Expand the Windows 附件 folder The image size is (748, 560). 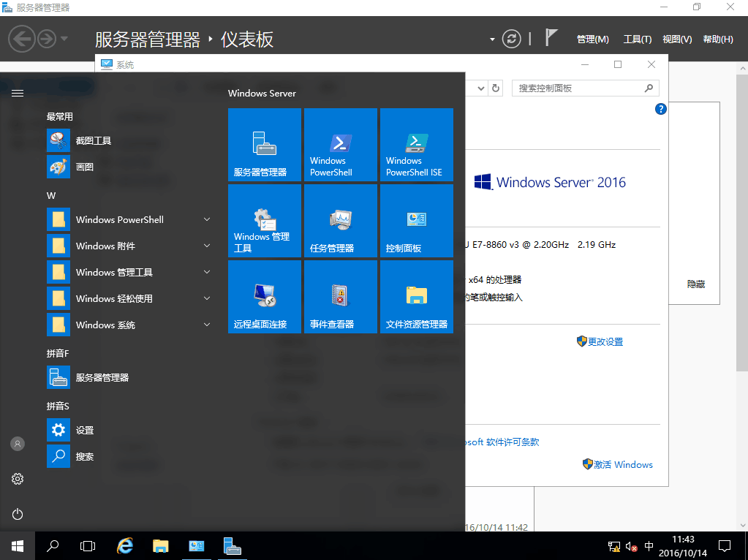(129, 246)
